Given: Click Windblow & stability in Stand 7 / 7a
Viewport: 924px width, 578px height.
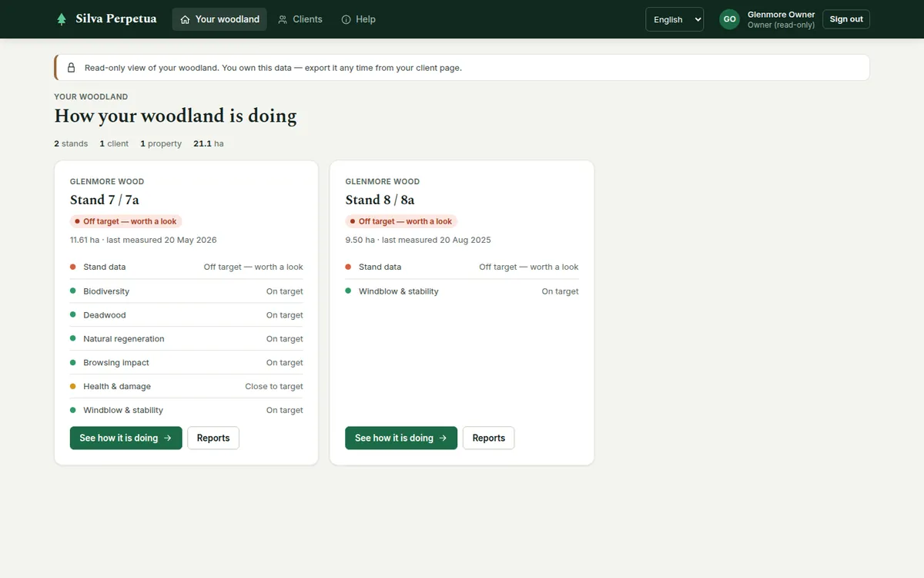Looking at the screenshot, I should (123, 411).
